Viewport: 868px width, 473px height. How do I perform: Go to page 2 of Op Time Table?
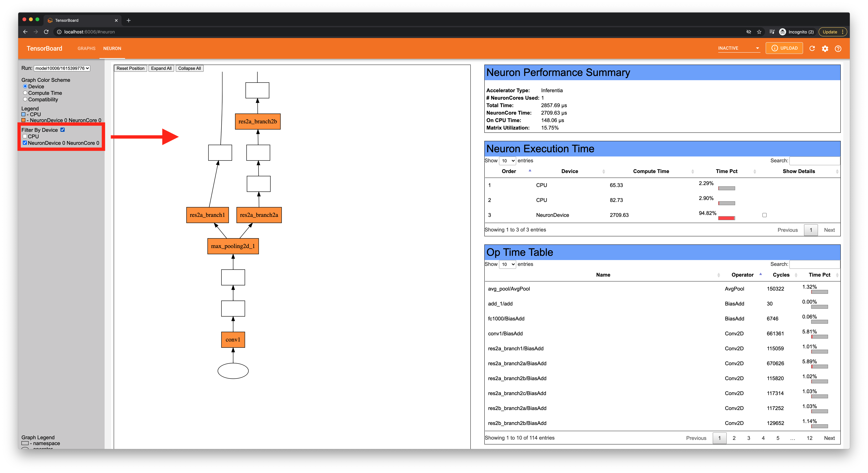click(x=734, y=438)
